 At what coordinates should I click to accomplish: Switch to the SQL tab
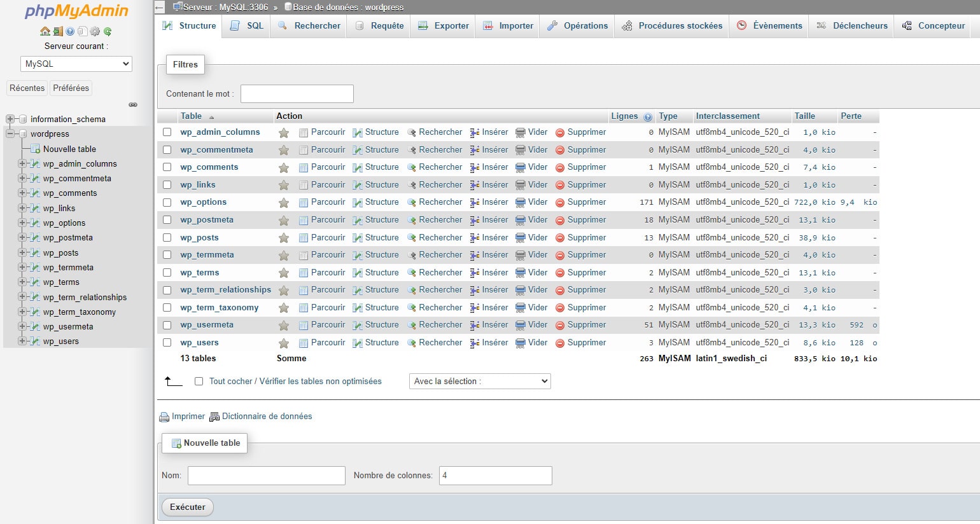point(246,26)
